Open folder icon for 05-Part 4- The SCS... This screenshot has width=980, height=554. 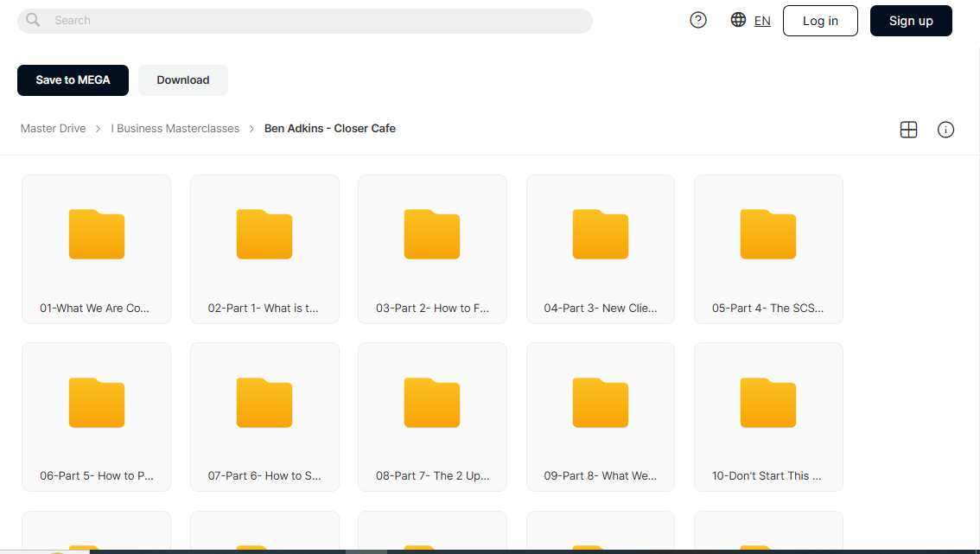[768, 234]
